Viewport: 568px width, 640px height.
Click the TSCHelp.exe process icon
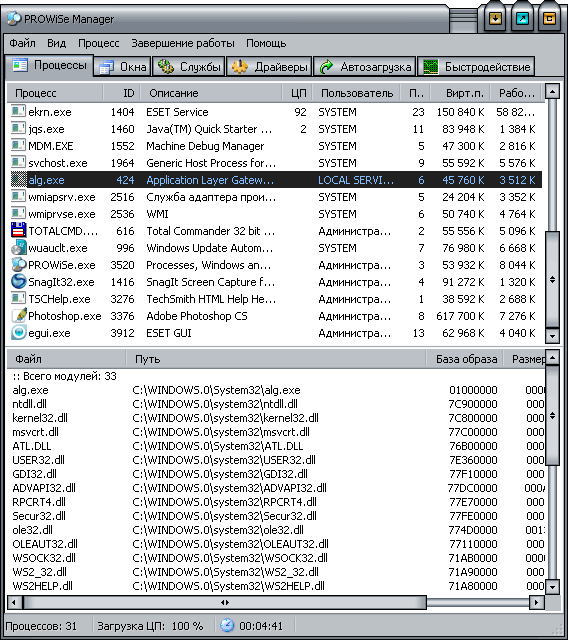pos(18,299)
